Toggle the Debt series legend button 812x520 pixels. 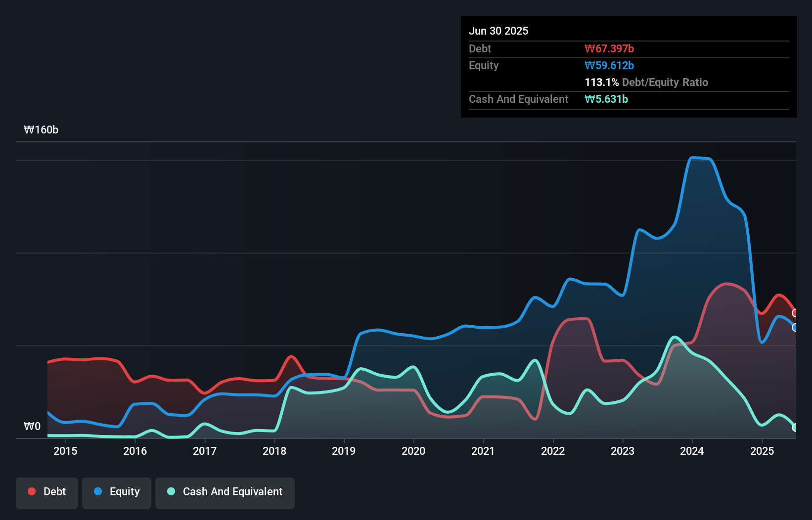[47, 492]
